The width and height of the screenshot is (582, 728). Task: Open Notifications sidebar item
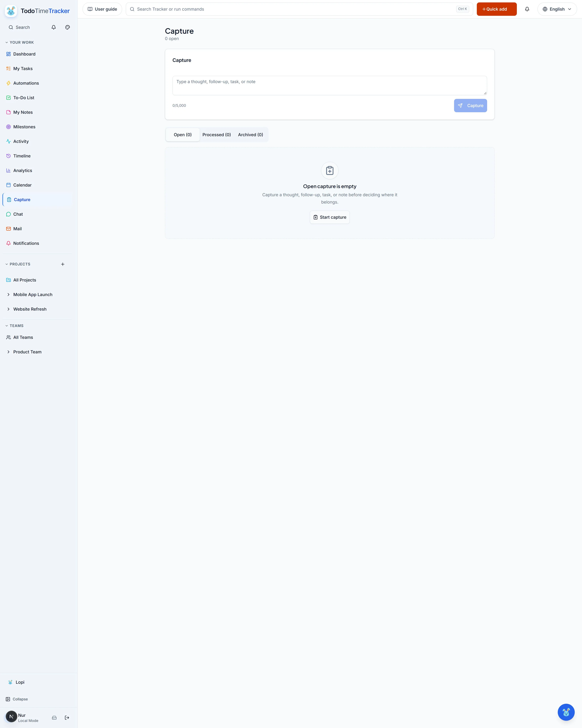click(x=37, y=243)
